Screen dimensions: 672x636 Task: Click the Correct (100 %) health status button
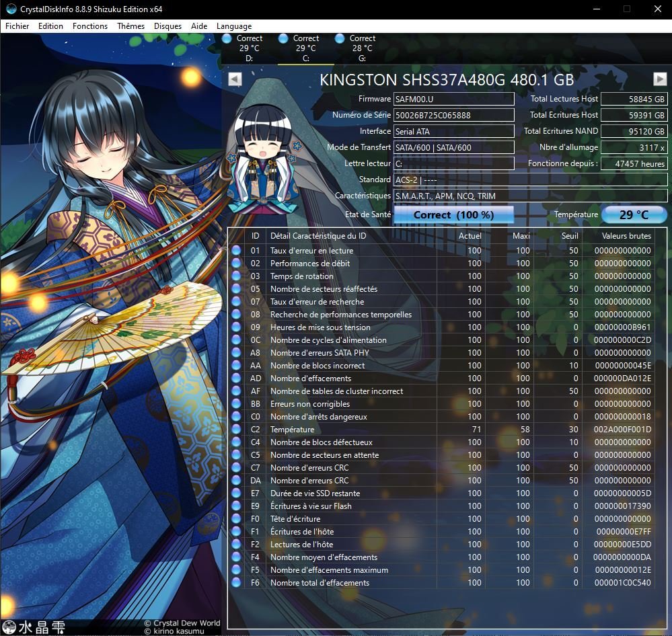click(x=453, y=214)
